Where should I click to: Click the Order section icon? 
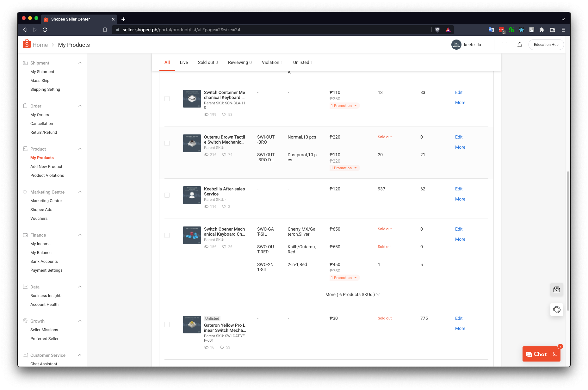[25, 106]
